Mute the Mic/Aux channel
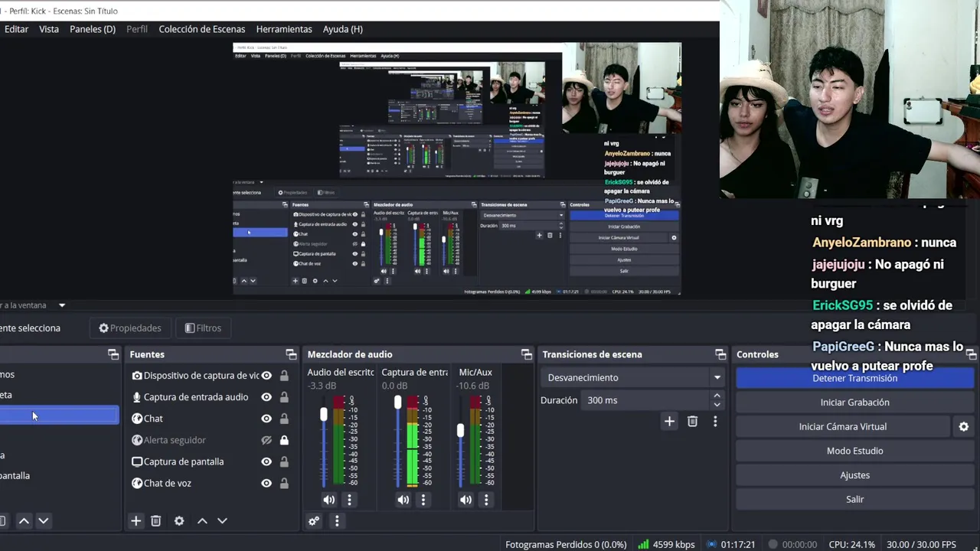 (x=465, y=500)
